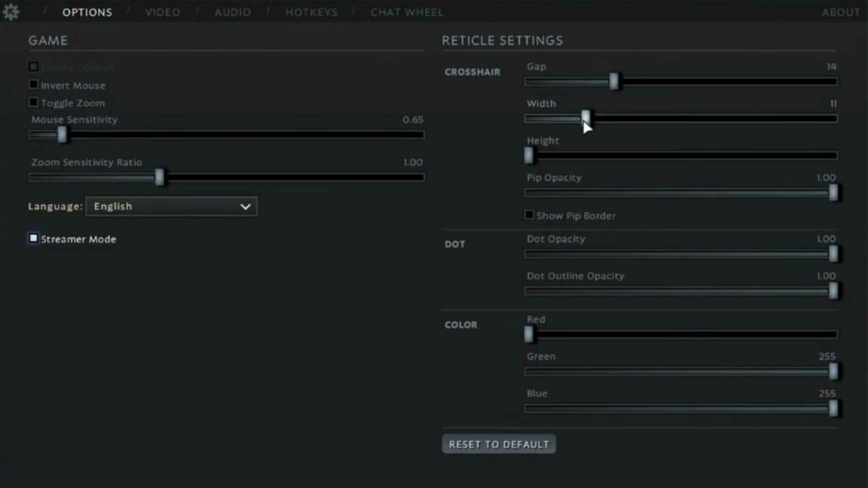Switch to the Video tab
Viewport: 868px width, 488px height.
[162, 13]
